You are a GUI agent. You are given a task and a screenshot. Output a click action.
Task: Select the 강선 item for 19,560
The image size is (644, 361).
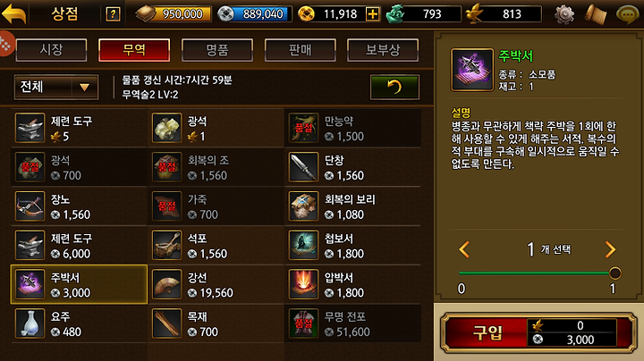(216, 284)
